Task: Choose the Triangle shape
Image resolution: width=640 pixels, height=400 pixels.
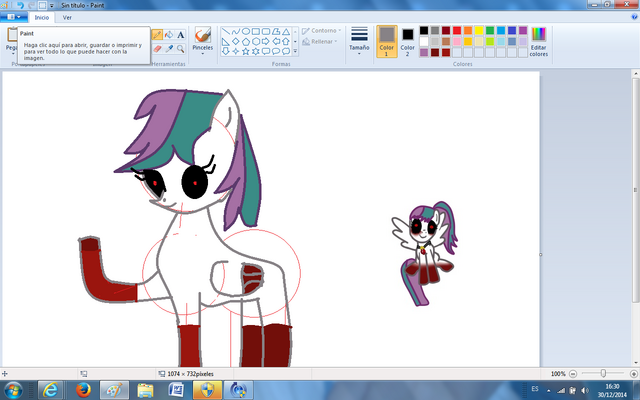Action: (286, 31)
